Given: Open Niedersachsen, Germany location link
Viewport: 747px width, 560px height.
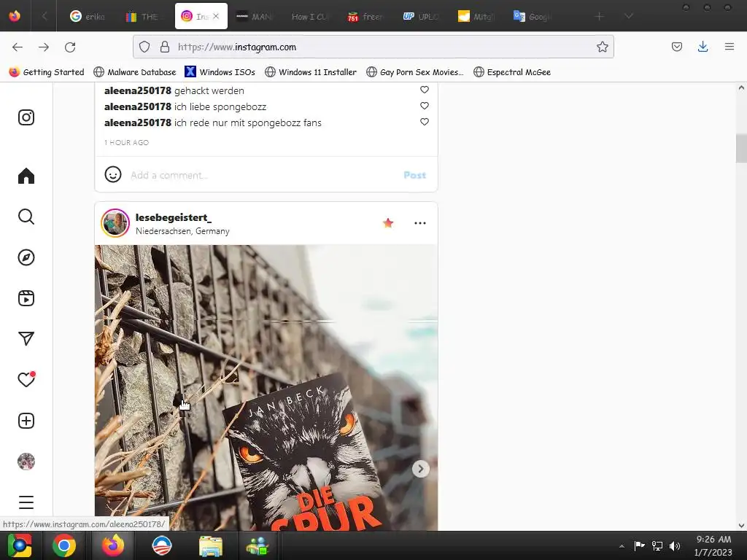Looking at the screenshot, I should point(182,231).
